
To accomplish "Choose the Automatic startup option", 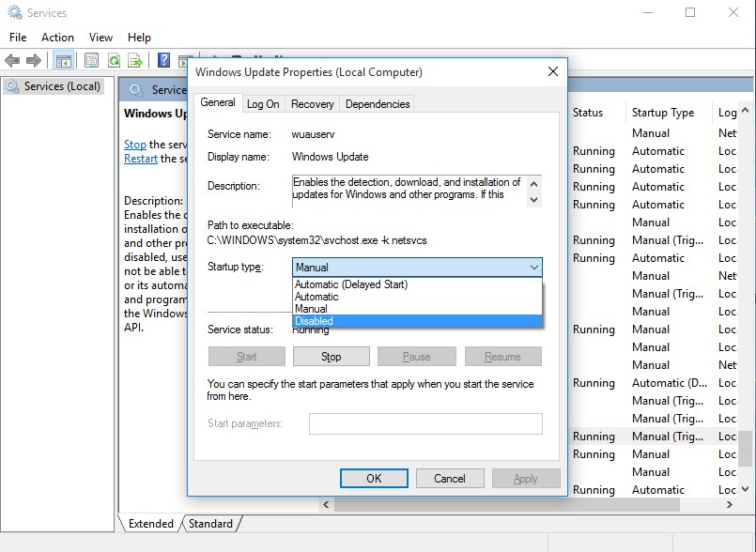I will 417,297.
